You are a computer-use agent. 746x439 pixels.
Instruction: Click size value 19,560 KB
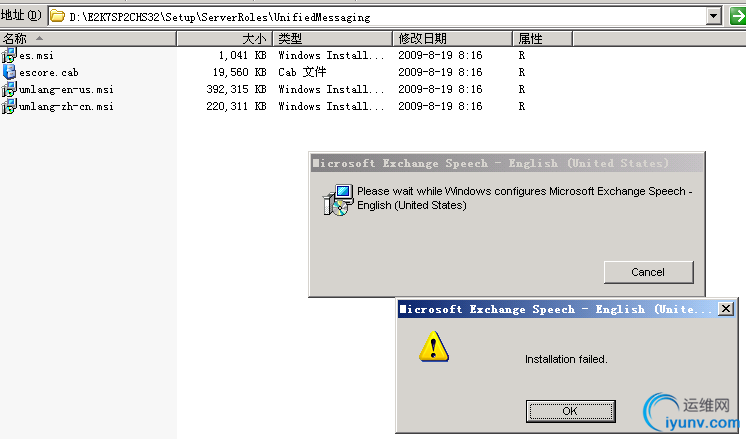pyautogui.click(x=239, y=72)
